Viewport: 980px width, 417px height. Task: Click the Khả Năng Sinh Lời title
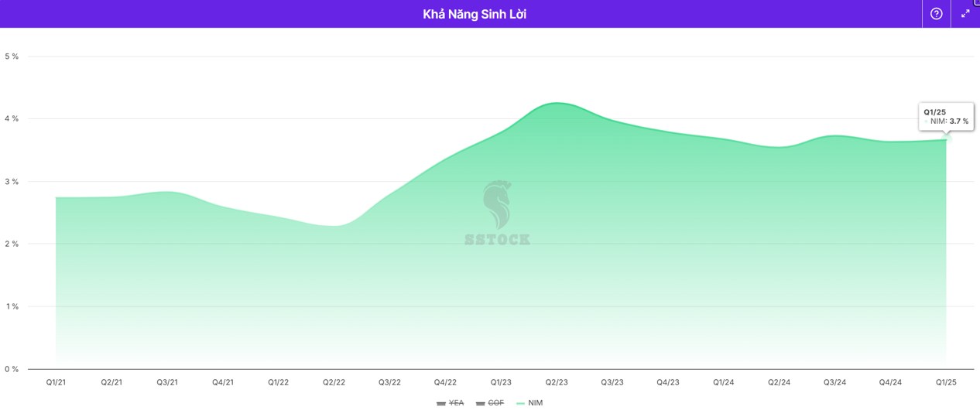[475, 14]
